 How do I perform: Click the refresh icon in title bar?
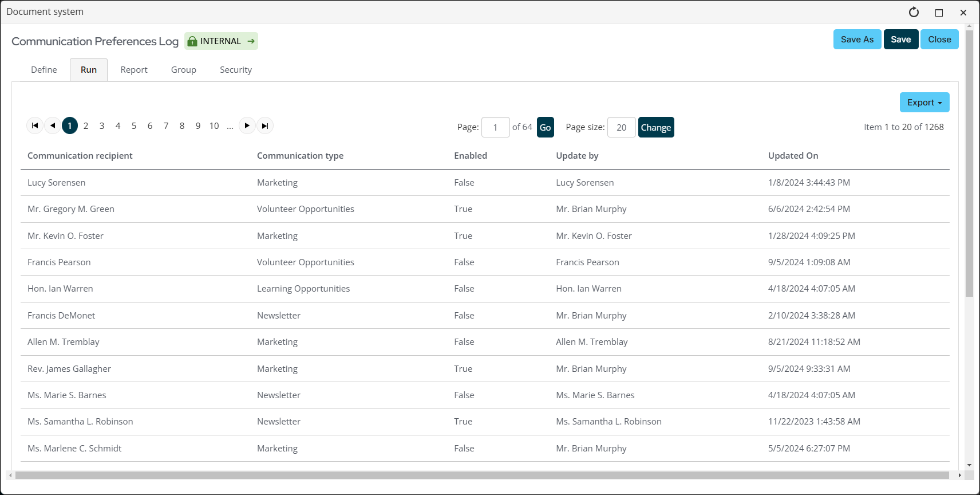click(x=914, y=12)
